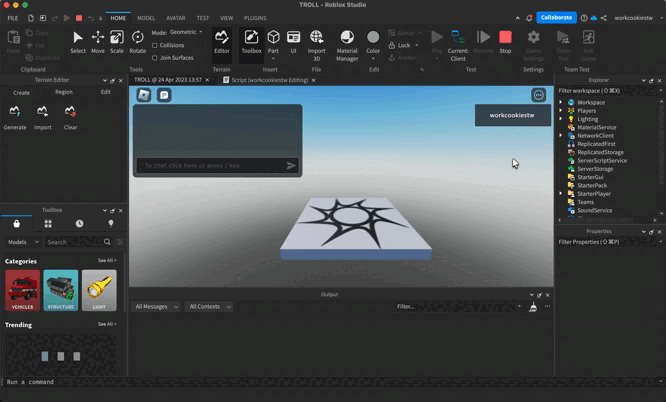
Task: Expand the NetworkClient tree node
Action: [x=561, y=136]
